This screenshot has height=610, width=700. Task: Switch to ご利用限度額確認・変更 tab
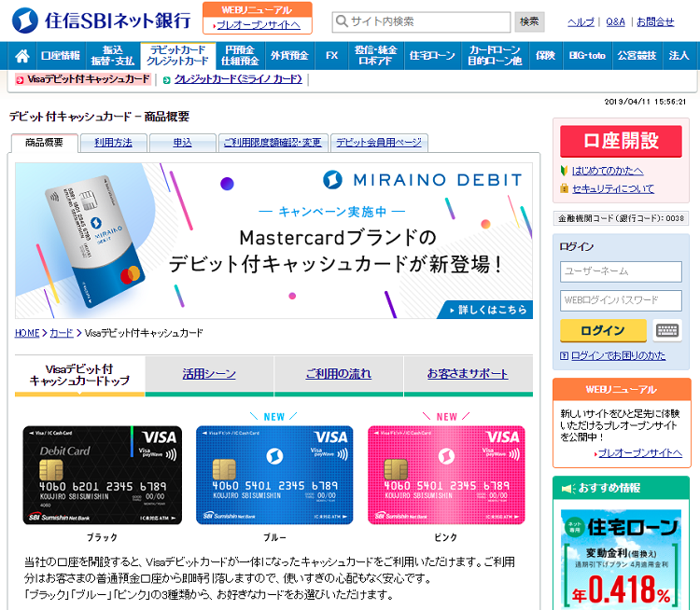273,143
